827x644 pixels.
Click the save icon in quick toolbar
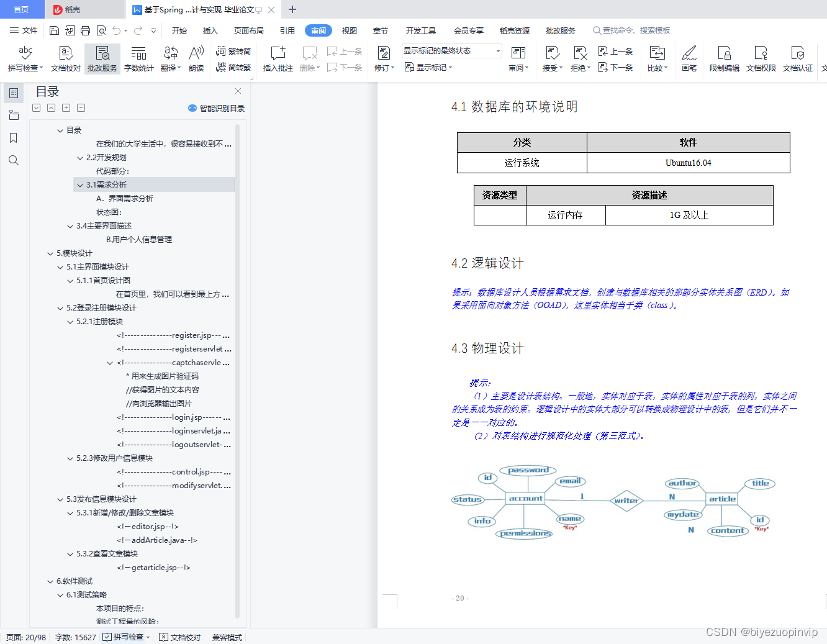[54, 30]
